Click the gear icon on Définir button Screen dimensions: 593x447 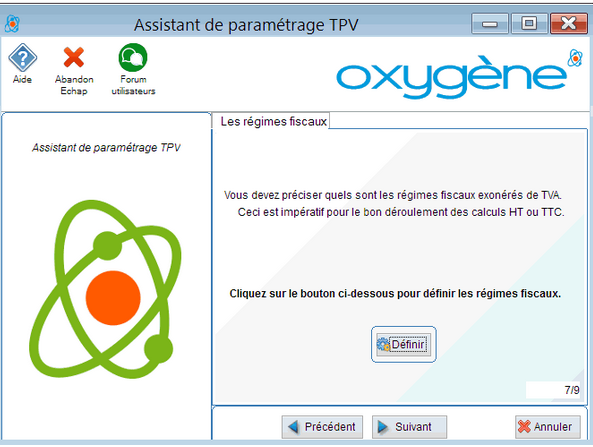pyautogui.click(x=383, y=344)
